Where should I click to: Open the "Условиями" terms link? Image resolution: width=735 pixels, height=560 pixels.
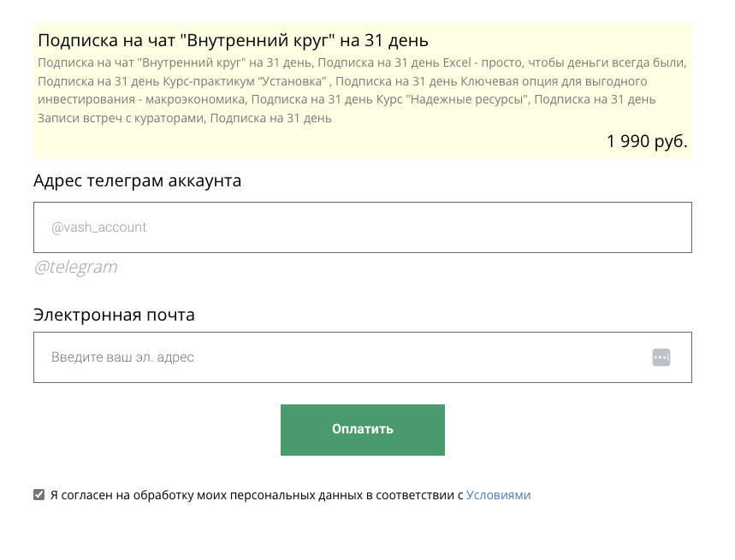pos(500,494)
